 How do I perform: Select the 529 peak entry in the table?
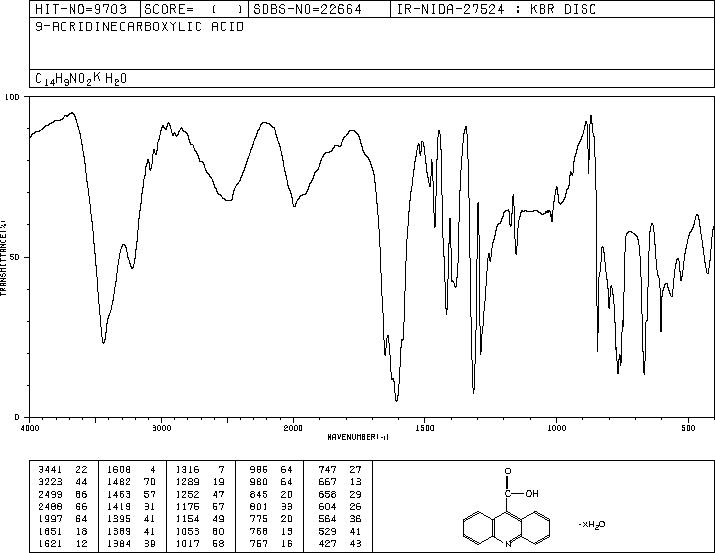(x=340, y=531)
